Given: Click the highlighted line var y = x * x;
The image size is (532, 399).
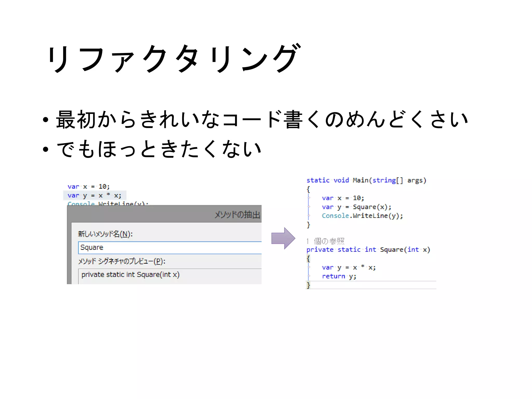Looking at the screenshot, I should pos(95,195).
